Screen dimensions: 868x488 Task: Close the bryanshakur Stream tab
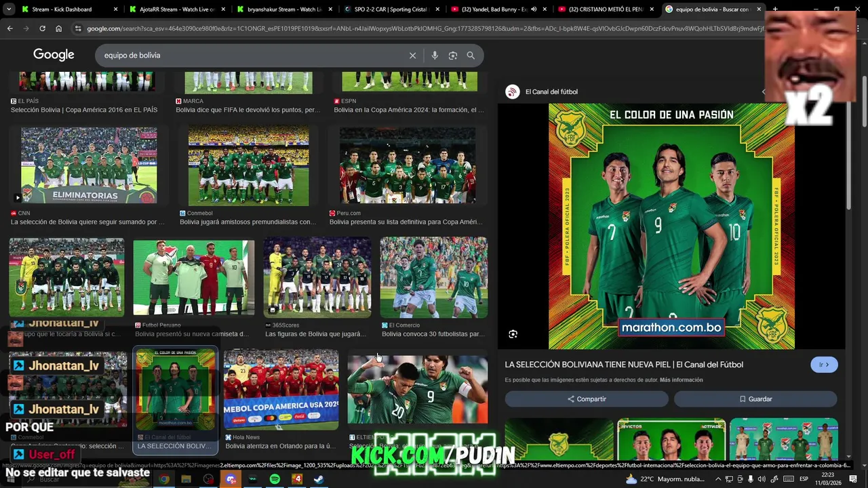[330, 9]
